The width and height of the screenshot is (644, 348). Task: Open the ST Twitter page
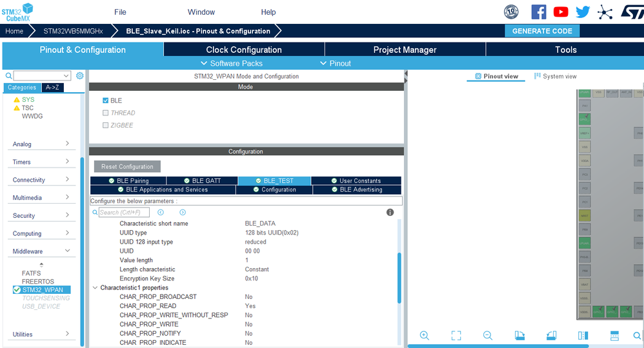pyautogui.click(x=583, y=12)
